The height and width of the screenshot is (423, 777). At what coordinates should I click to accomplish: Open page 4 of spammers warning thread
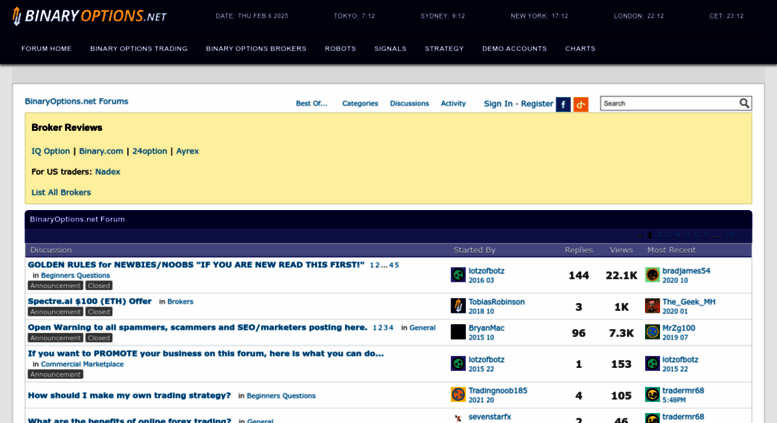click(x=391, y=328)
